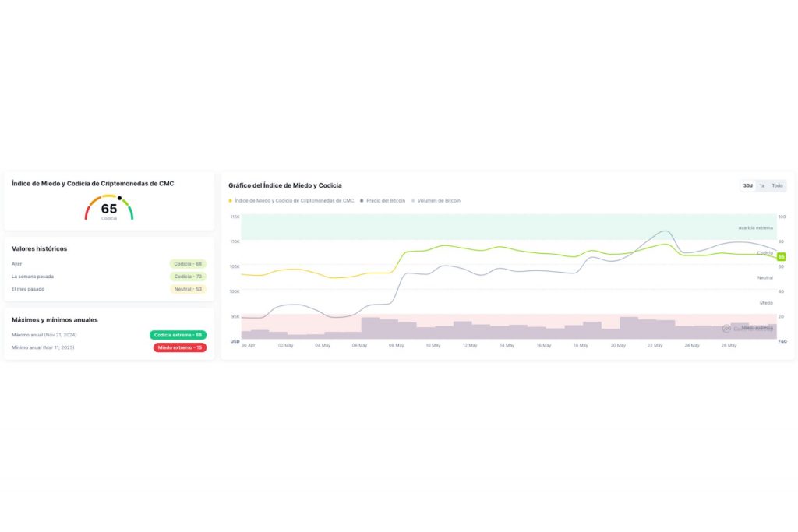
Task: Click the Codicia - 68 badge for Ayer
Action: tap(188, 264)
